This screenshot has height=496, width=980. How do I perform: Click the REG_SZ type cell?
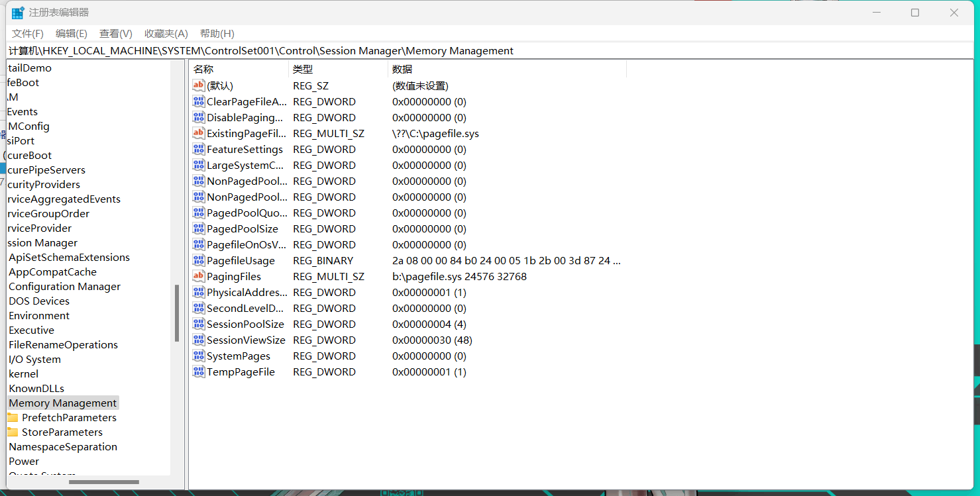pos(311,85)
